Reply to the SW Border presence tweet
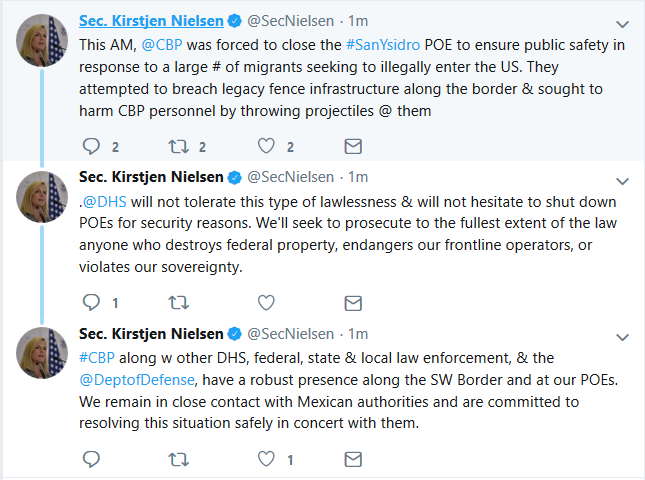The image size is (645, 480). (x=91, y=459)
